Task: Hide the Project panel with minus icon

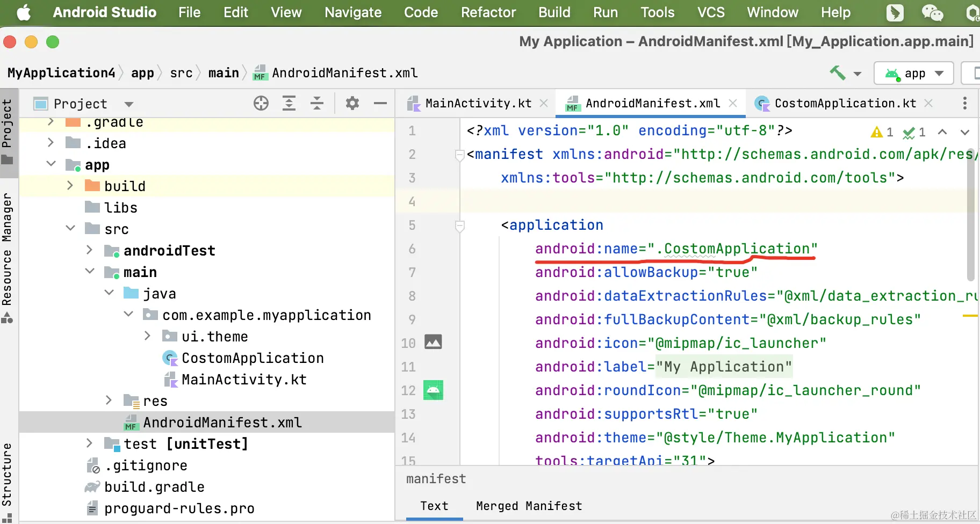Action: coord(380,103)
